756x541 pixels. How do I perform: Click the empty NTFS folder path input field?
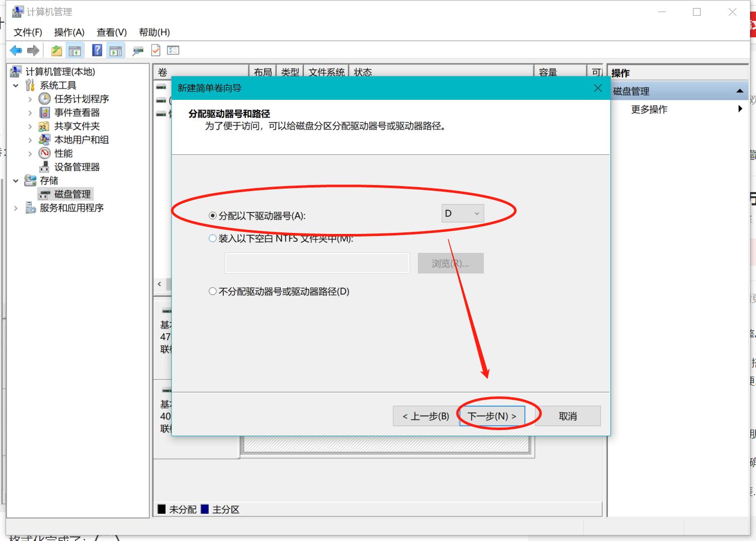click(317, 263)
